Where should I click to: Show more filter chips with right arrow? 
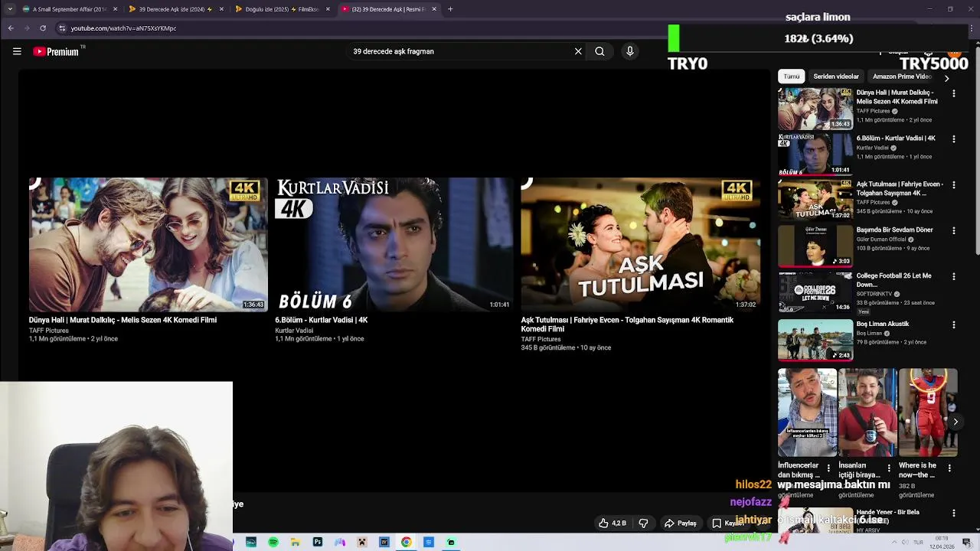(946, 78)
